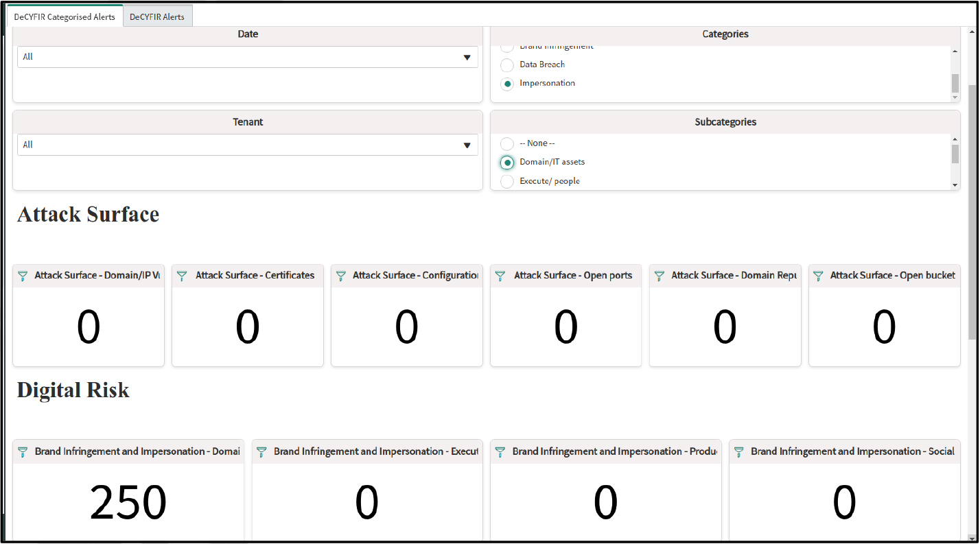The image size is (980, 544).
Task: Click filter icon on Brand Infringement Domain widget
Action: (x=23, y=452)
